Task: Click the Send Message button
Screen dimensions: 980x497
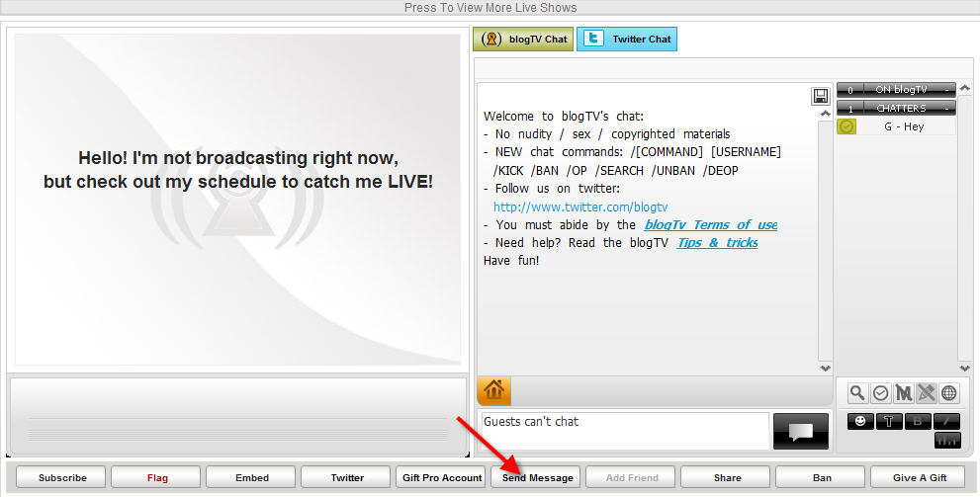Action: (x=537, y=478)
